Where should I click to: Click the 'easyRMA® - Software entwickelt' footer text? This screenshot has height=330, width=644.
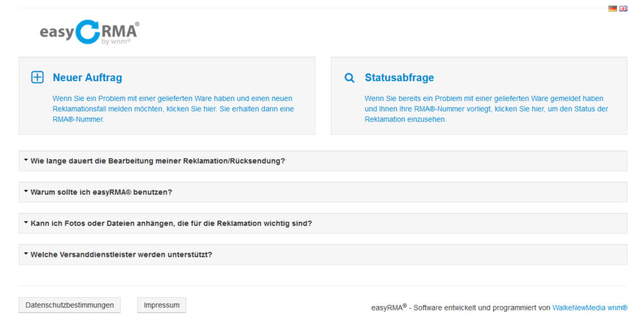461,307
